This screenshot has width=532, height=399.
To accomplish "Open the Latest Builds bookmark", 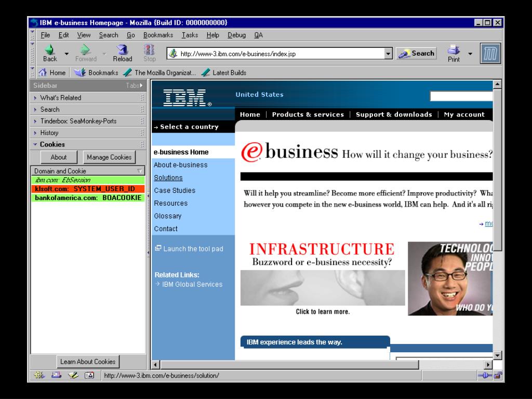I will [x=223, y=73].
